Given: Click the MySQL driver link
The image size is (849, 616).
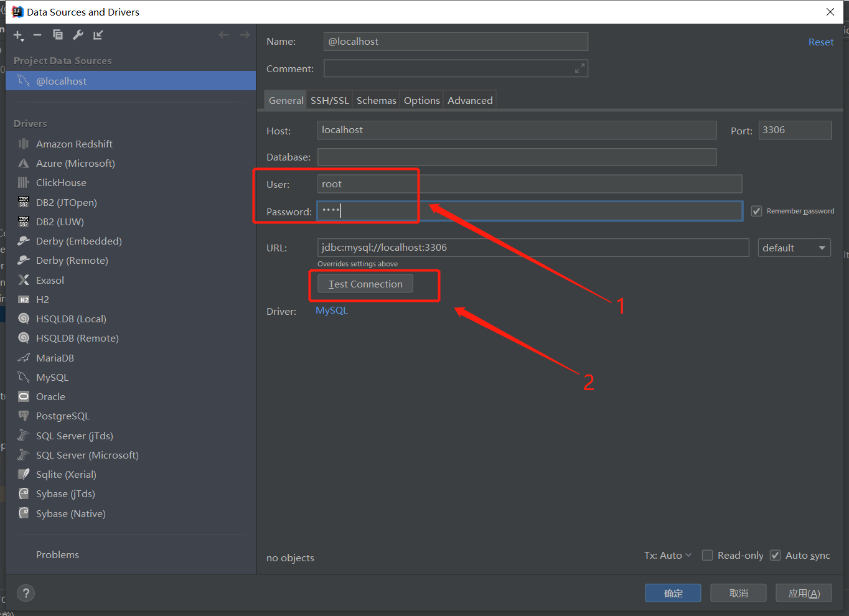Looking at the screenshot, I should click(x=331, y=310).
